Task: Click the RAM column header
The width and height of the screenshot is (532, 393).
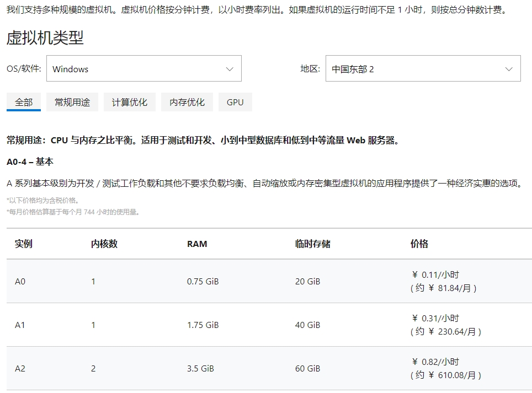Action: (x=197, y=244)
